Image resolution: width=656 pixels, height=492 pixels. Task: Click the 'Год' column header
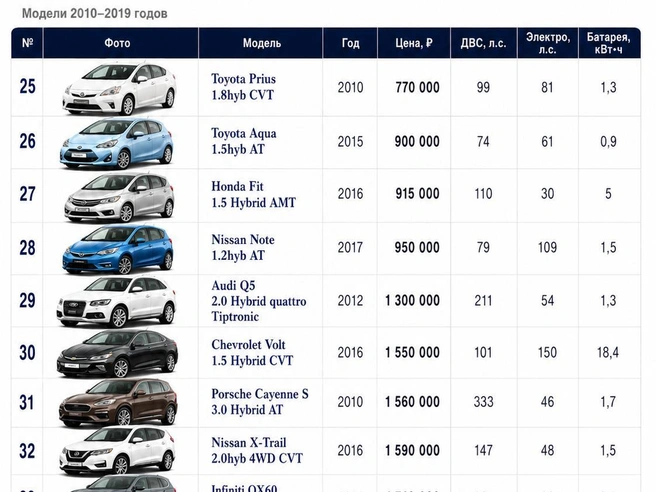[x=351, y=43]
